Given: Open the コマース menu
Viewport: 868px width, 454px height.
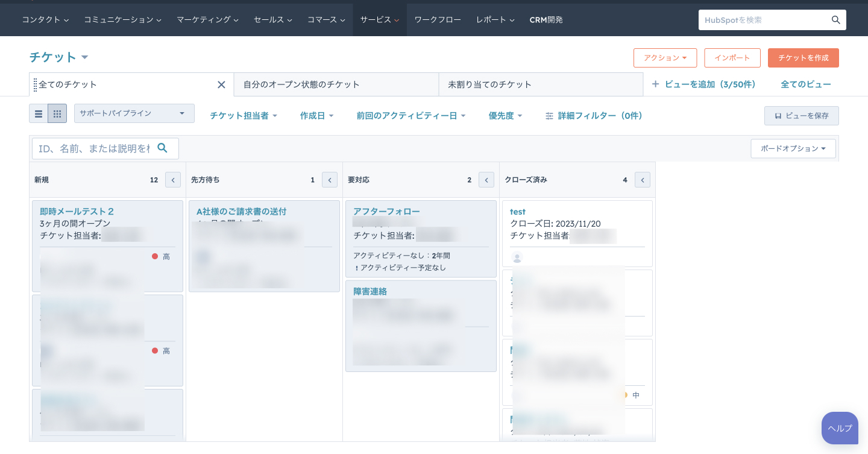Looking at the screenshot, I should 326,20.
